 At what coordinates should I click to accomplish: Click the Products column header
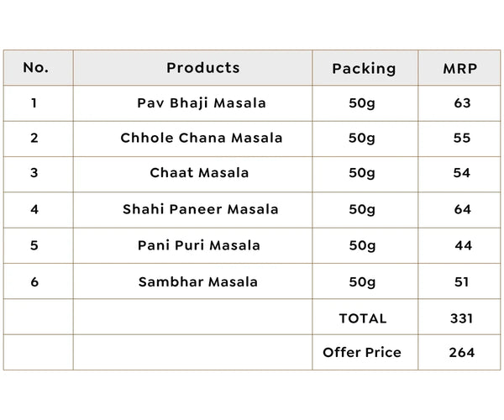(202, 68)
